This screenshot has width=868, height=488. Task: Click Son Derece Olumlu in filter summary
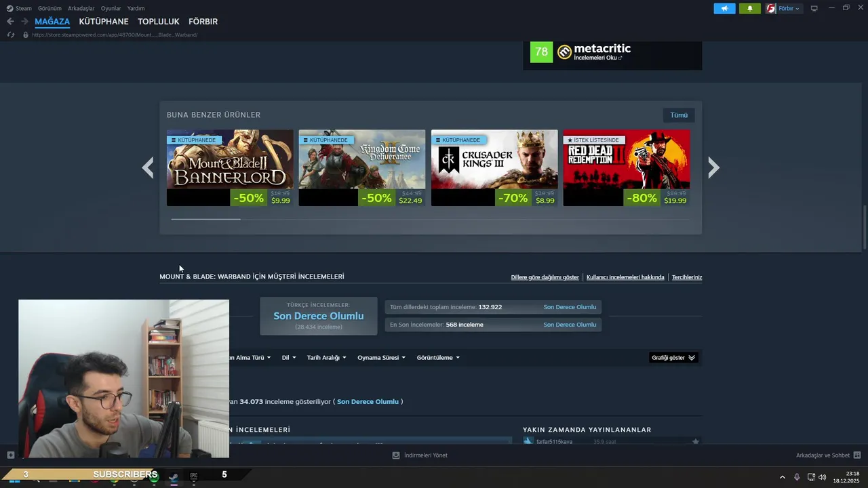pyautogui.click(x=368, y=402)
